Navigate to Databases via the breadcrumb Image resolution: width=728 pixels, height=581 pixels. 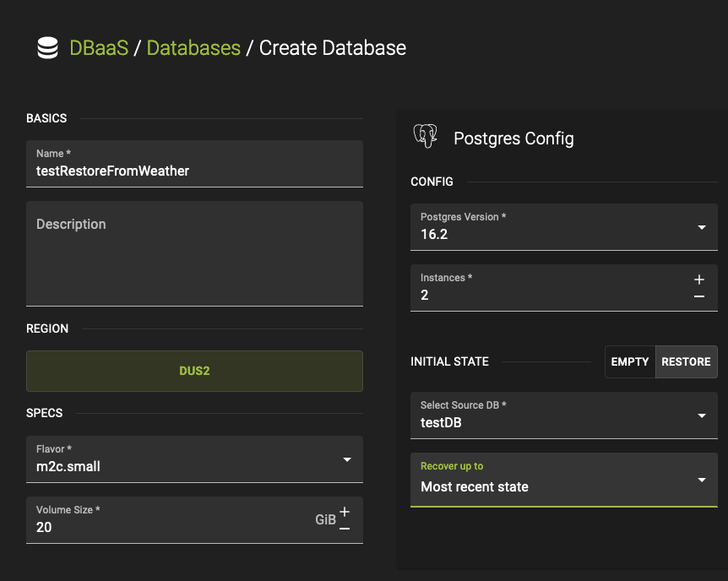(x=193, y=48)
